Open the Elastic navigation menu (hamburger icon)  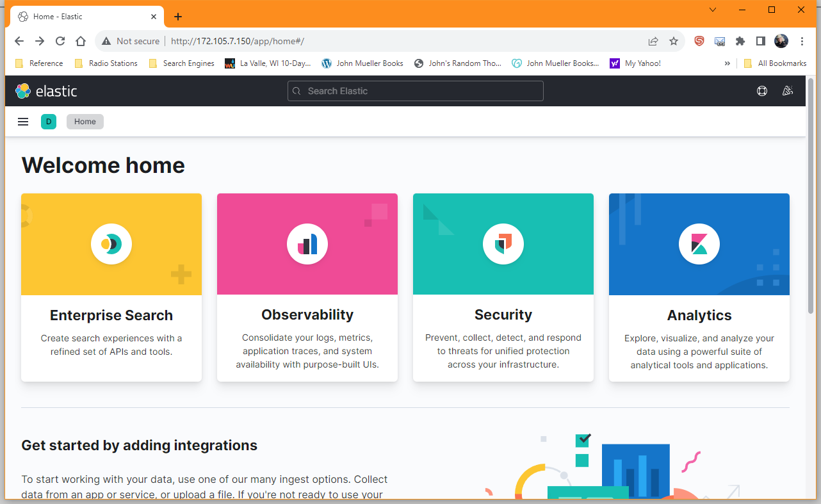[x=23, y=121]
